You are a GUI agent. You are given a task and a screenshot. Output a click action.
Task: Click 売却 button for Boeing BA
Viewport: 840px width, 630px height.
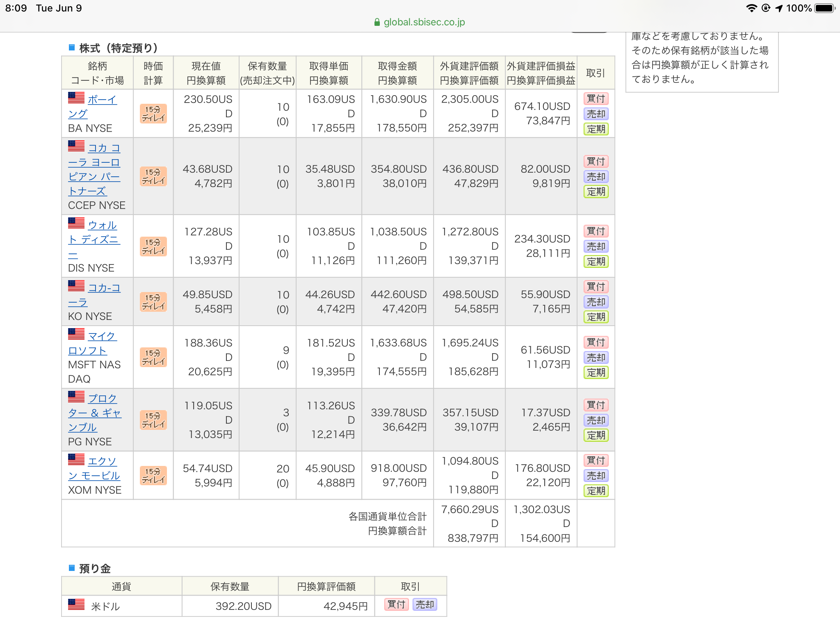[x=596, y=114]
